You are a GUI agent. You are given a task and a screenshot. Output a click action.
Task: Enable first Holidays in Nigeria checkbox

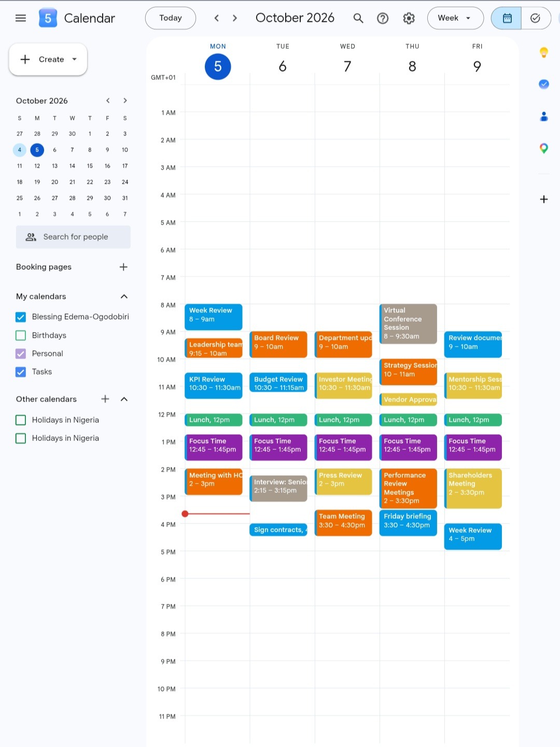click(21, 420)
